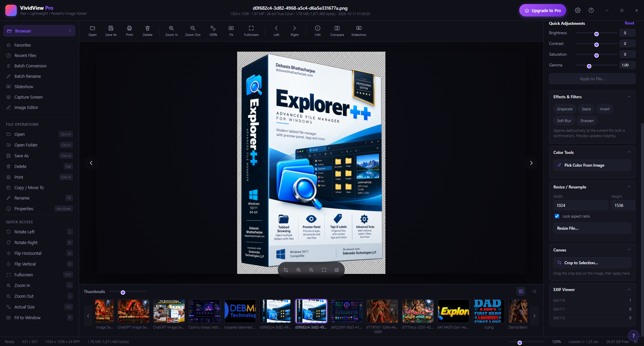Collapse the Color Tools section

click(x=629, y=152)
